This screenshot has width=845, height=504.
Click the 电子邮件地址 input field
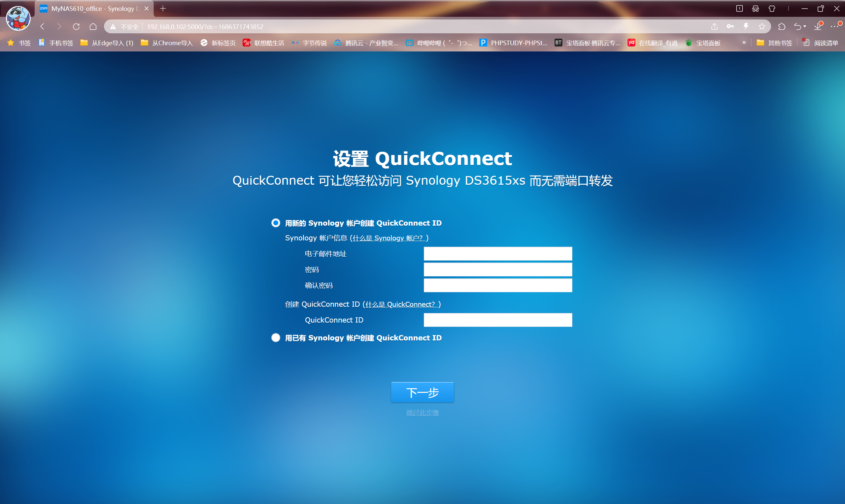[x=498, y=254]
